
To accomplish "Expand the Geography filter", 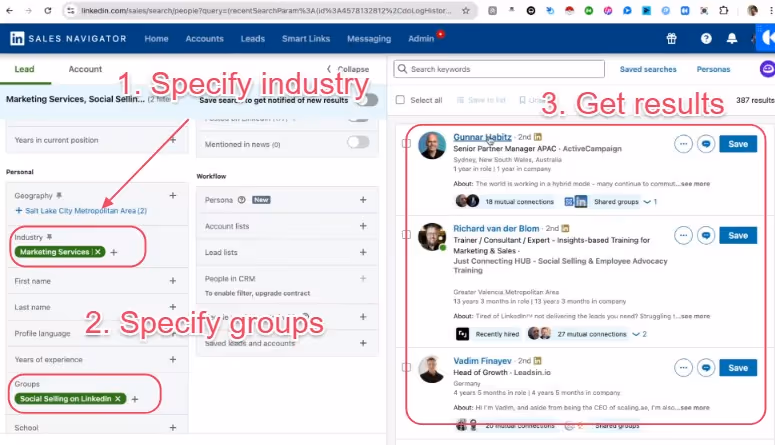I will click(172, 195).
